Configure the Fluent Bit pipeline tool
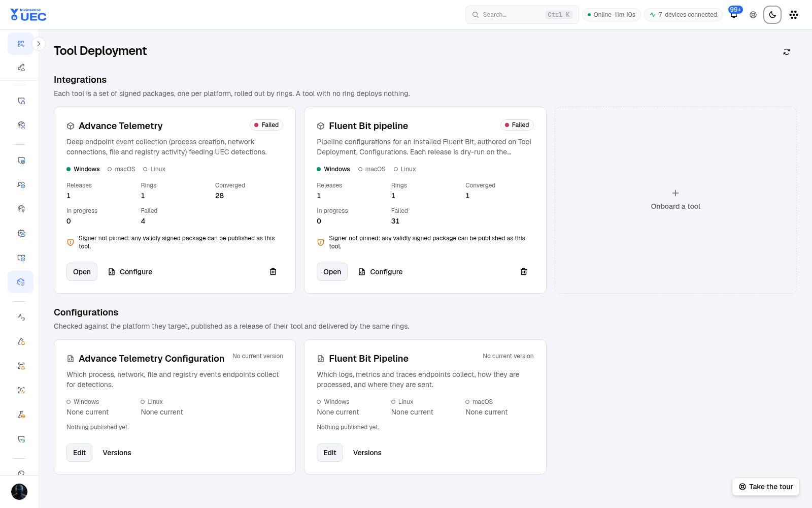 (381, 272)
